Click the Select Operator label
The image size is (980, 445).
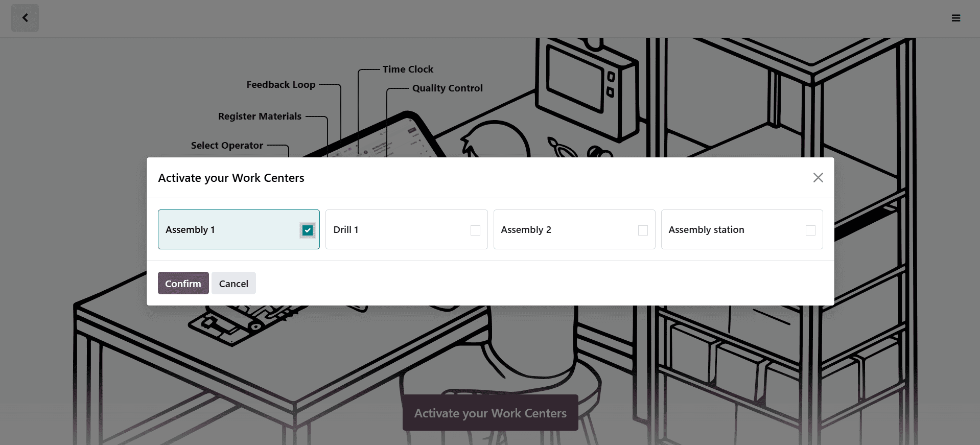point(227,145)
